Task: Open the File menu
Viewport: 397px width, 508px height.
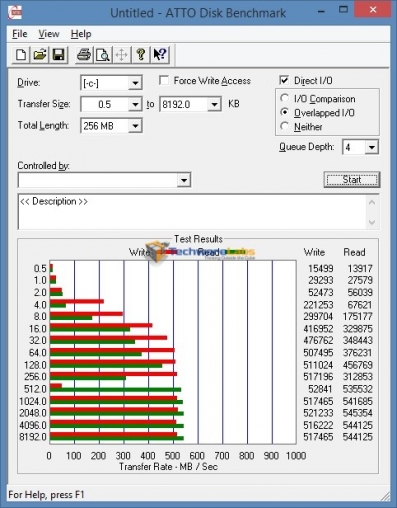Action: (20, 34)
